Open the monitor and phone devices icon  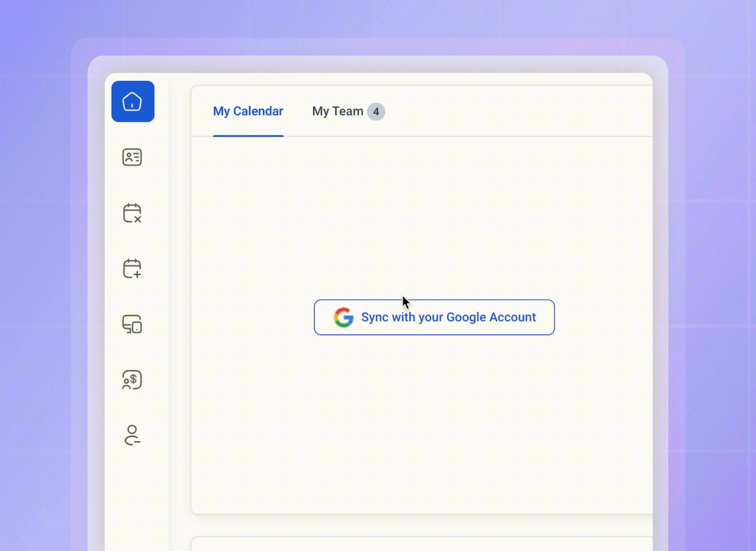click(132, 324)
